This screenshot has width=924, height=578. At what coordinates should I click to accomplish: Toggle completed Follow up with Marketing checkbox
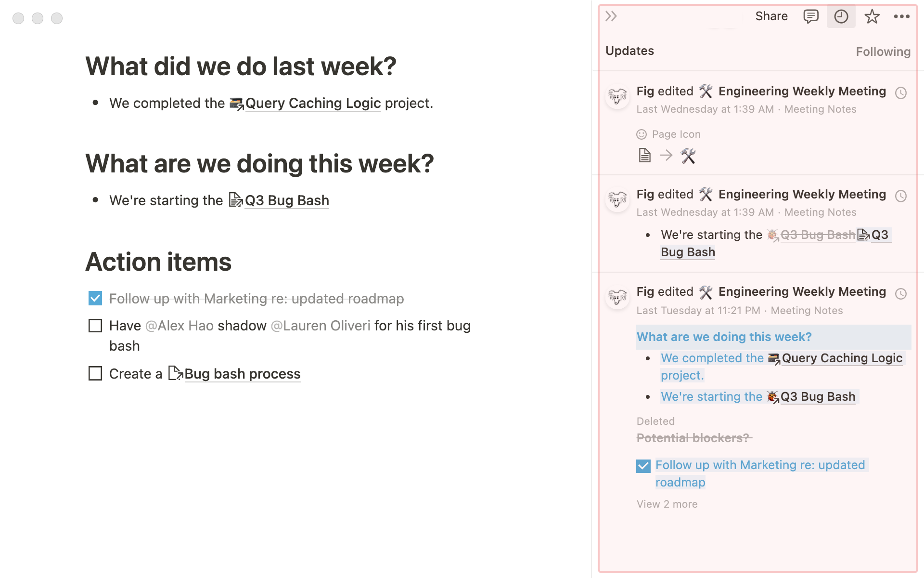95,298
